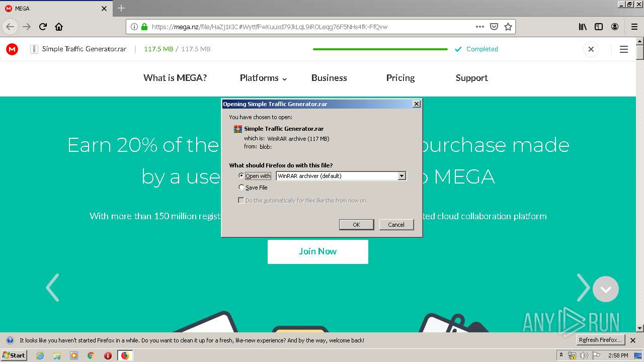The height and width of the screenshot is (362, 644).
Task: Launch Internet Explorer from taskbar
Action: click(40, 355)
